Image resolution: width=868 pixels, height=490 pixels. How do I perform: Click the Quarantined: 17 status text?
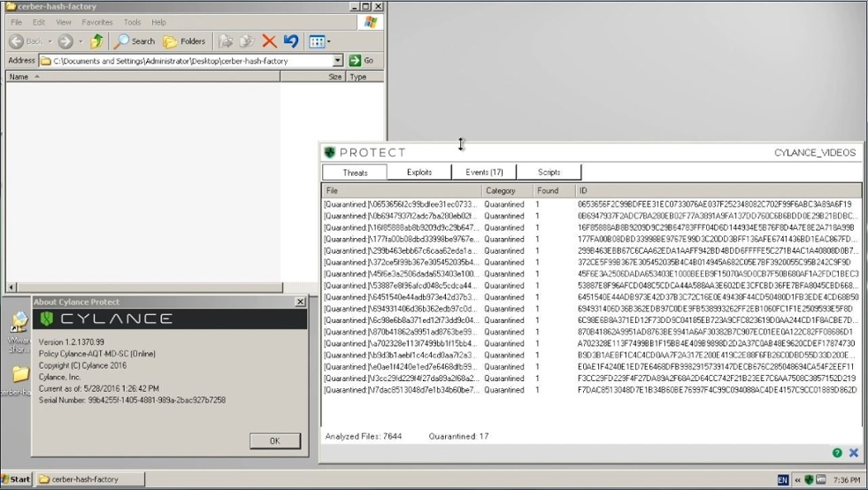(458, 436)
